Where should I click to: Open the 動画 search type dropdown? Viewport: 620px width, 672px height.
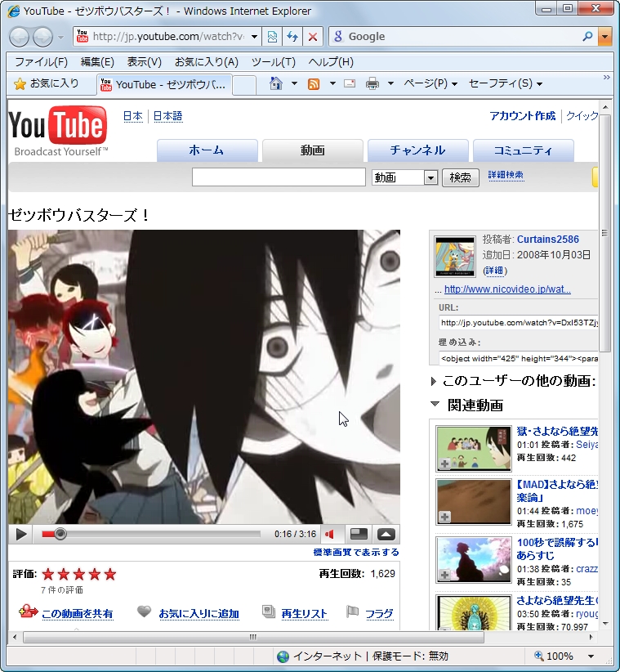pyautogui.click(x=404, y=177)
